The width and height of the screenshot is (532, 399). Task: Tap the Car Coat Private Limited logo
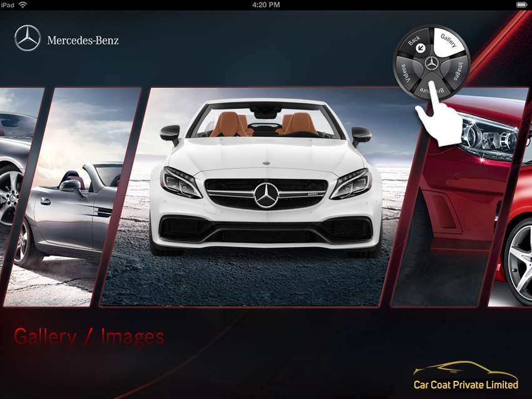466,376
